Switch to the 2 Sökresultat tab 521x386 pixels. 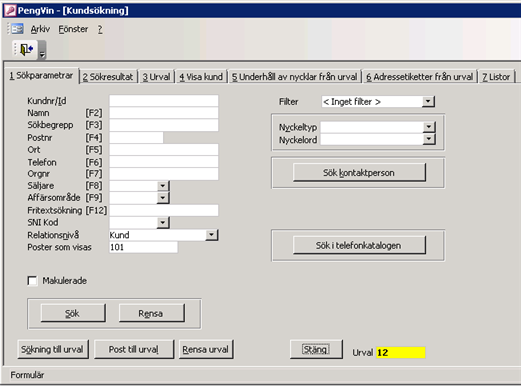click(x=108, y=77)
